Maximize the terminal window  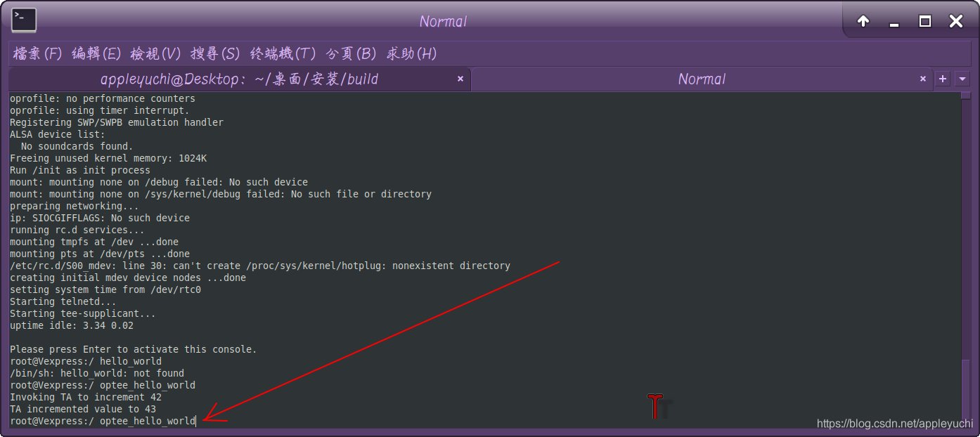tap(924, 22)
